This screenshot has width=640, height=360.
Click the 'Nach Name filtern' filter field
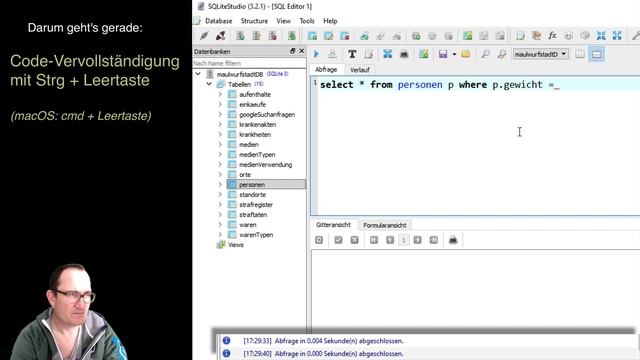coord(249,63)
